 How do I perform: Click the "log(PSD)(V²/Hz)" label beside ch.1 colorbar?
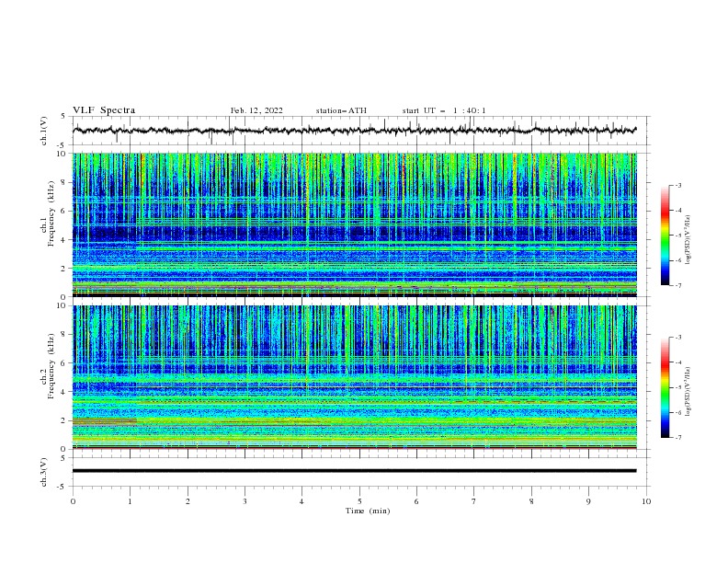point(688,240)
